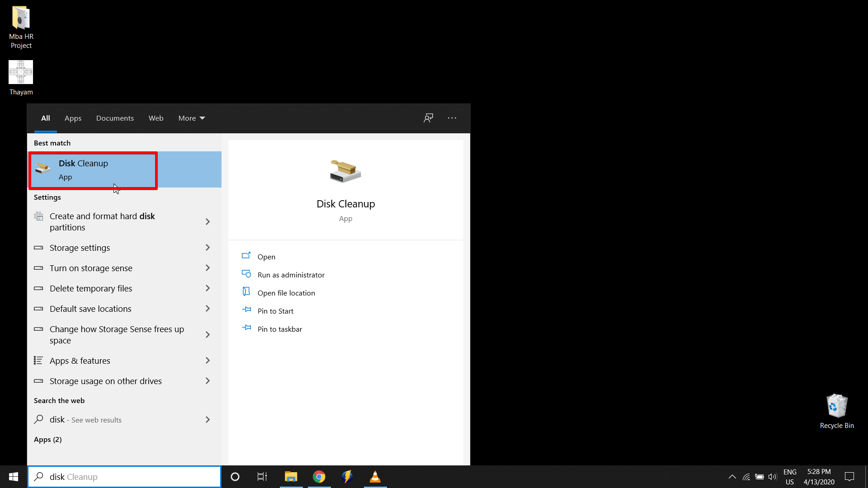The width and height of the screenshot is (868, 488).
Task: Click the Disk Cleanup app icon
Action: coord(42,169)
